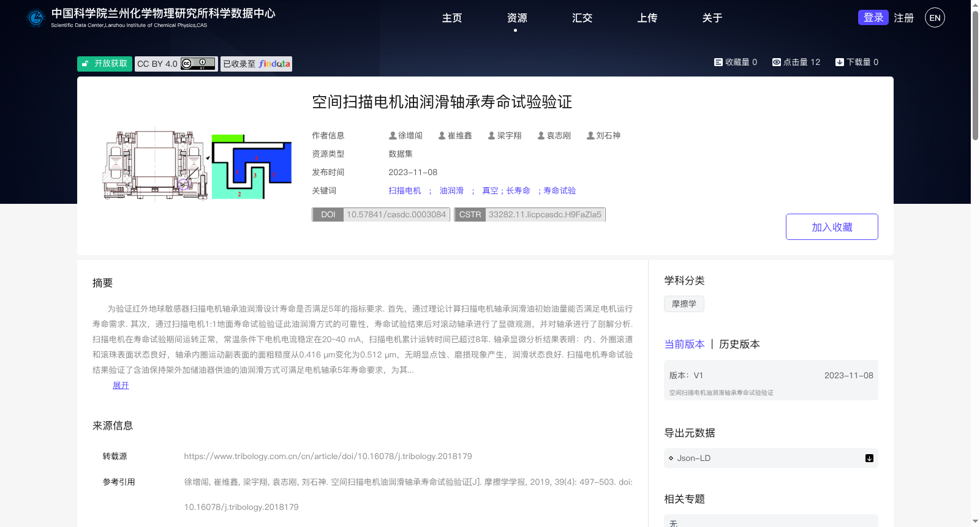The width and height of the screenshot is (980, 527).
Task: Click the 摩擦学 subject tag
Action: (x=684, y=304)
